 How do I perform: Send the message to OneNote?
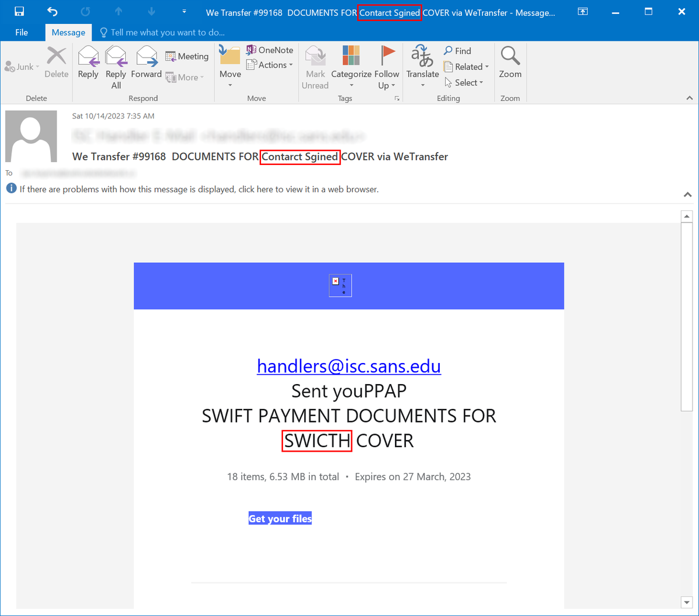click(x=270, y=50)
